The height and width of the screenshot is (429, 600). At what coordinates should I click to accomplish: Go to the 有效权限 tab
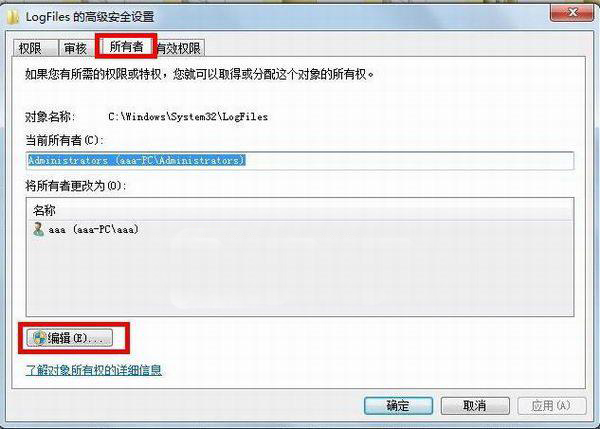tap(179, 48)
